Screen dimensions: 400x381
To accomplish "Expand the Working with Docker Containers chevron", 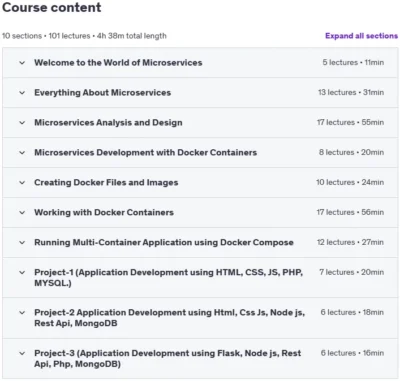I will tap(22, 213).
